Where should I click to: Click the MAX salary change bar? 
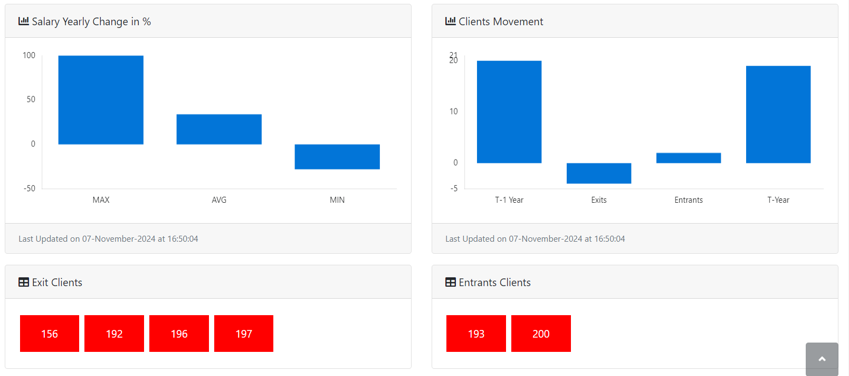click(x=101, y=100)
